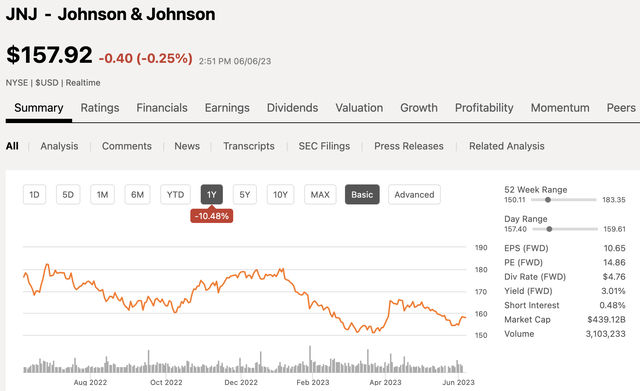Open the Ratings tab
Screen dimensions: 640x391
tap(100, 108)
